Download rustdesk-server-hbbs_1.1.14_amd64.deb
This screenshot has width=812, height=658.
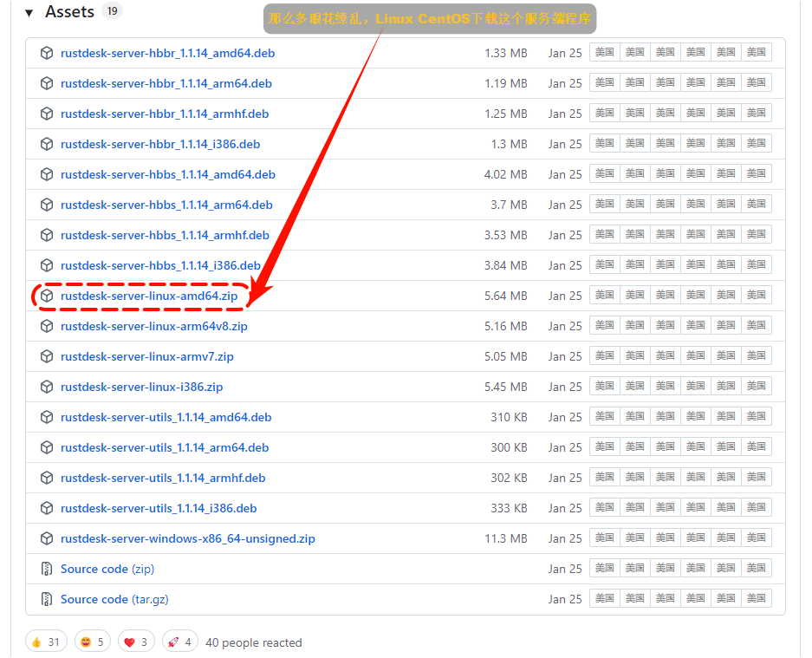[168, 174]
